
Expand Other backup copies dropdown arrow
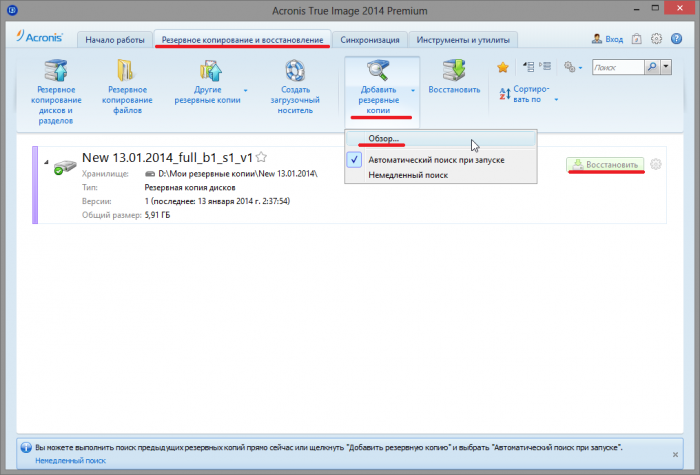click(246, 91)
